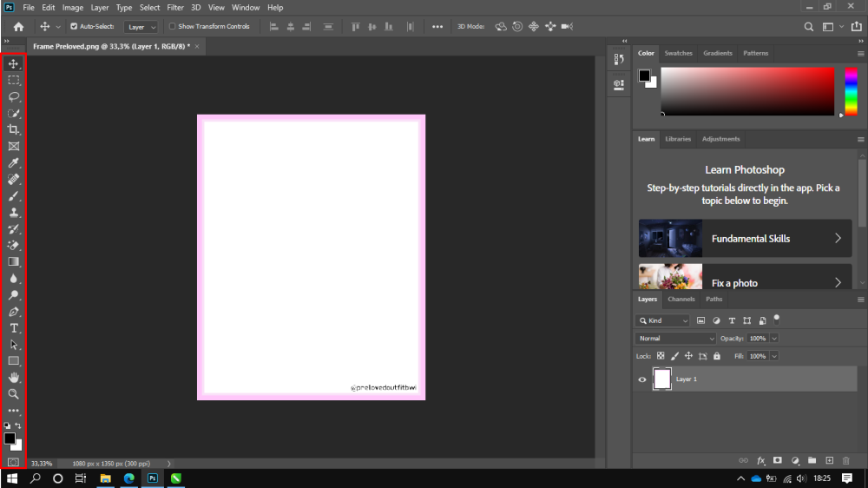Click the rainbow hue slider strip
Viewport: 868px width, 488px height.
click(x=851, y=90)
